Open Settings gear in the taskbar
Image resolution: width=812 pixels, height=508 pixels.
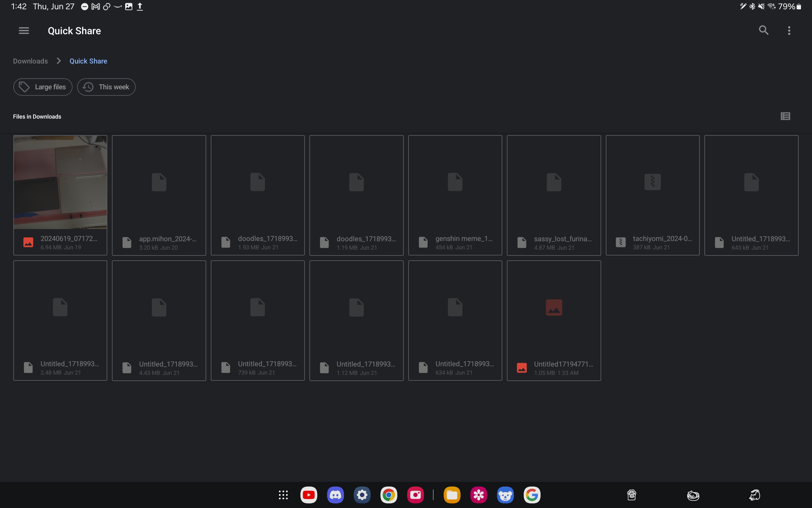(362, 495)
